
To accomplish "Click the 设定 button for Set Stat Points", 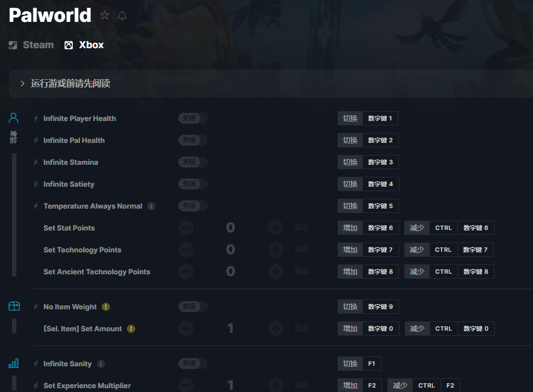I will click(302, 227).
